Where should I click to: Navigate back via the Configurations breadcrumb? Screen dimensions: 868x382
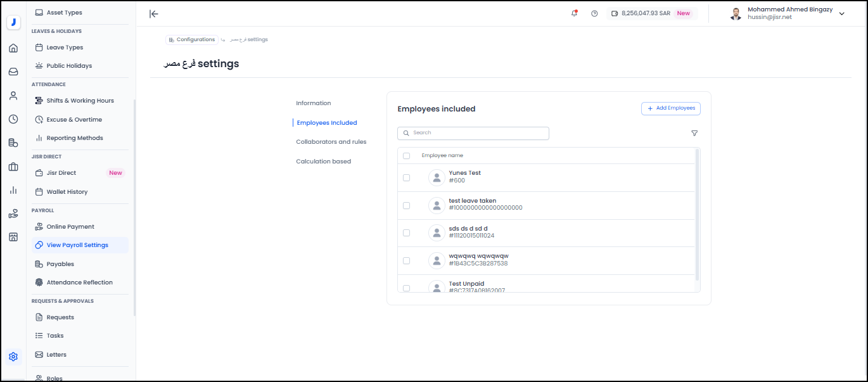[191, 39]
